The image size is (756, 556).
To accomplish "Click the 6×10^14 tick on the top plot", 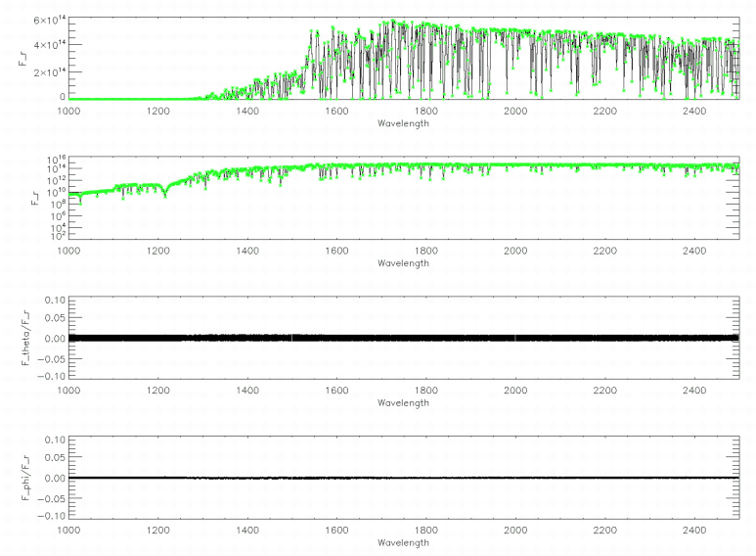I will [x=45, y=21].
